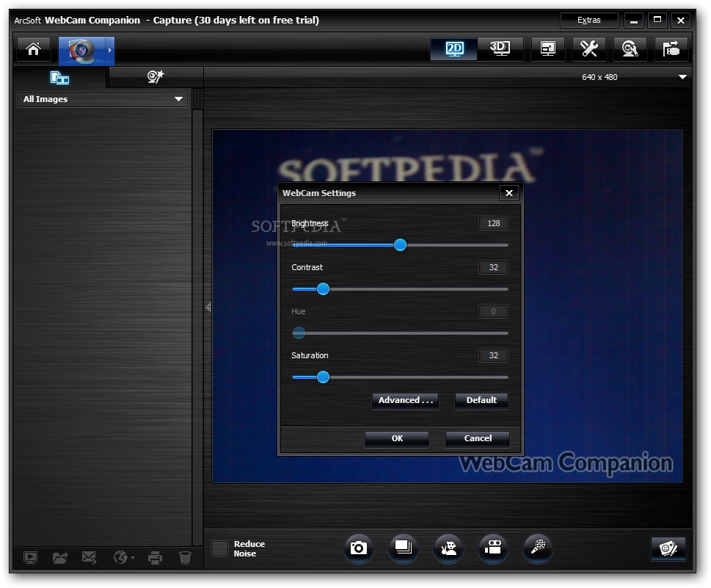Collapse the left panel using the splitter handle
Screen dimensions: 711x588
tap(208, 307)
